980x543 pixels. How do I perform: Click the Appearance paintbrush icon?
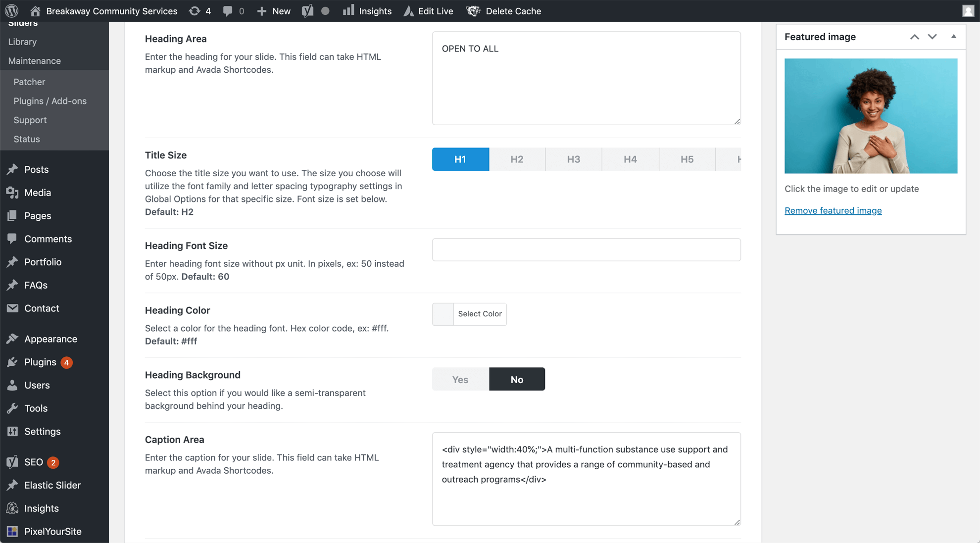(12, 339)
